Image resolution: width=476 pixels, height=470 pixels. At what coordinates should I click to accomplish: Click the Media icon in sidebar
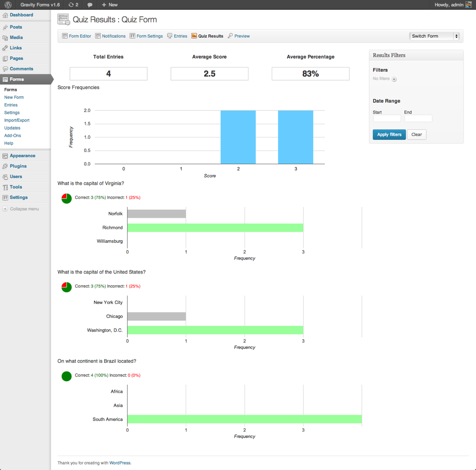click(x=5, y=38)
